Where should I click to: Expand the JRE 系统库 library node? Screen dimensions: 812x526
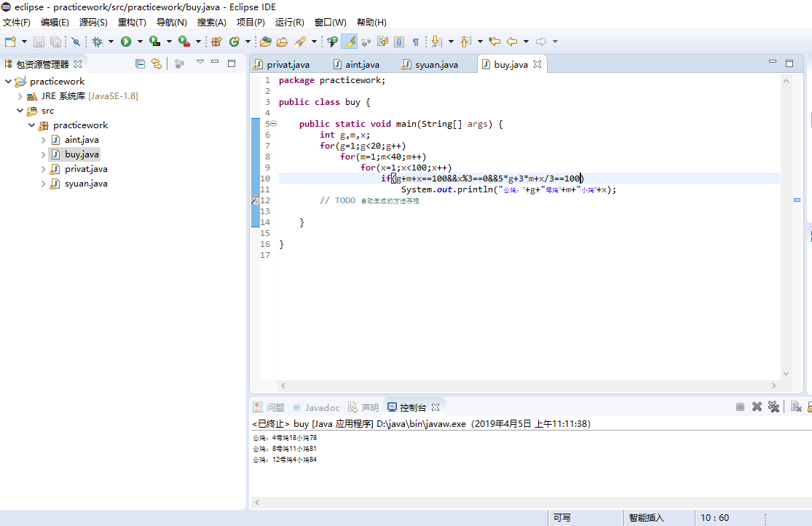[20, 96]
